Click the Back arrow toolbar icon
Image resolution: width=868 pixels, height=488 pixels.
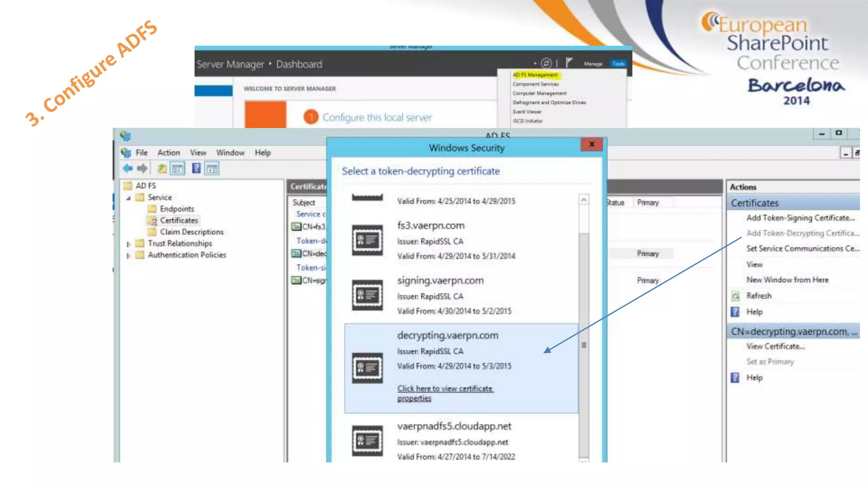point(128,169)
